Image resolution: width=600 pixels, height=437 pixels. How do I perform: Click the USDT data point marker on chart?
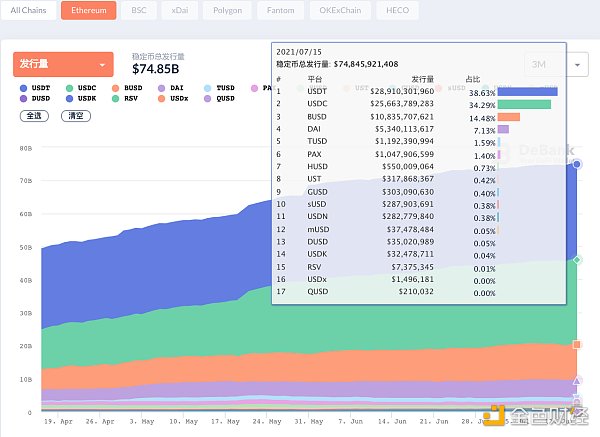coord(577,164)
